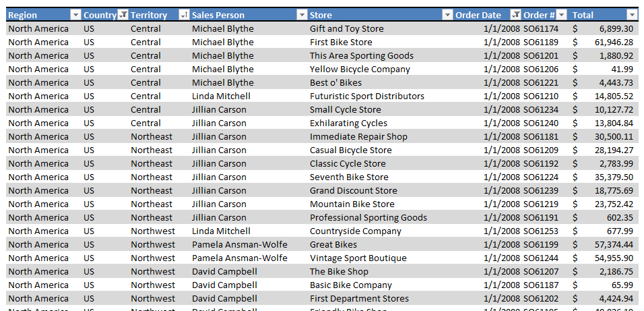Select the Northeast cell beside Immediate Repair Shop
This screenshot has width=644, height=311.
point(160,136)
